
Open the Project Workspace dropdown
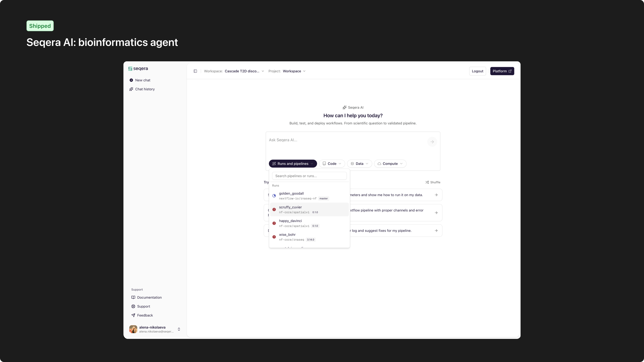coord(294,71)
